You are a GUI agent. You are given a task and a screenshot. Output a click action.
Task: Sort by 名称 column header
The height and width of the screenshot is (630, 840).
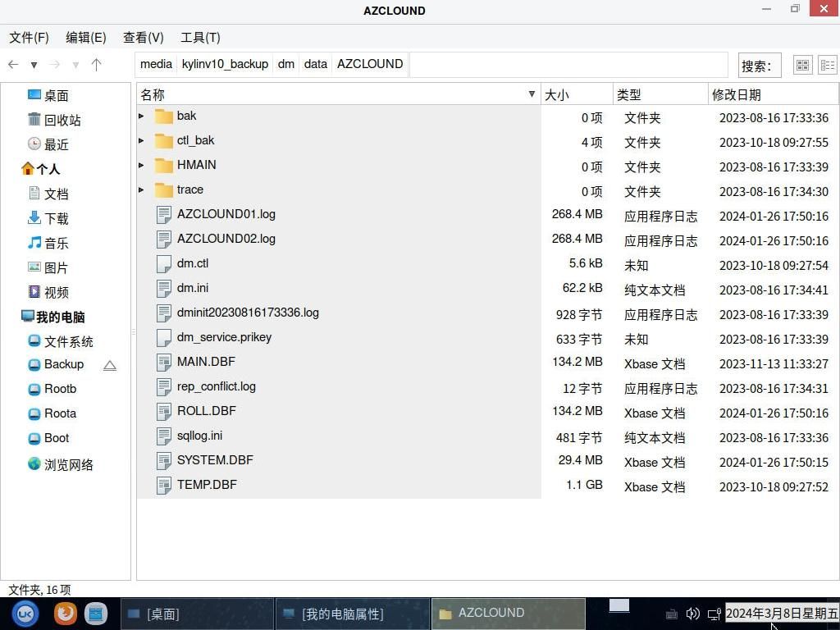pyautogui.click(x=339, y=95)
